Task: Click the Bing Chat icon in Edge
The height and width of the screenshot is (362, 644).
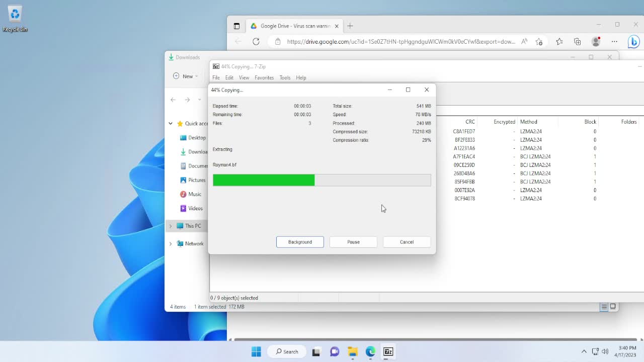Action: tap(633, 42)
